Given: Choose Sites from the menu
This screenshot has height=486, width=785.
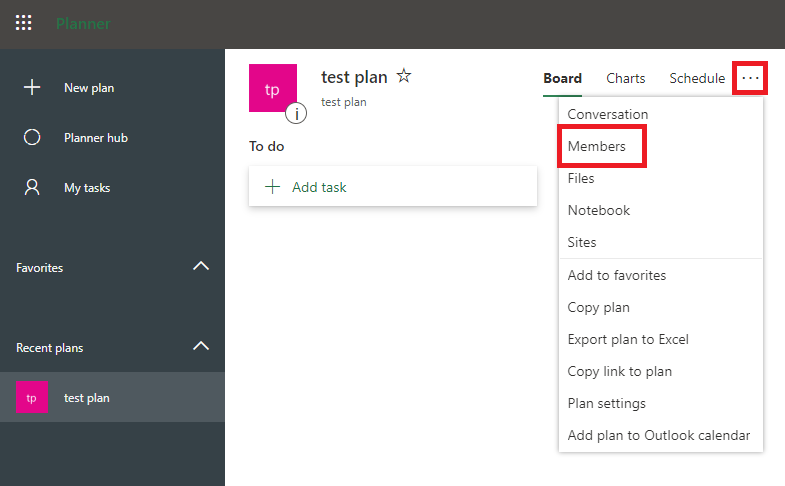Looking at the screenshot, I should coord(661,242).
